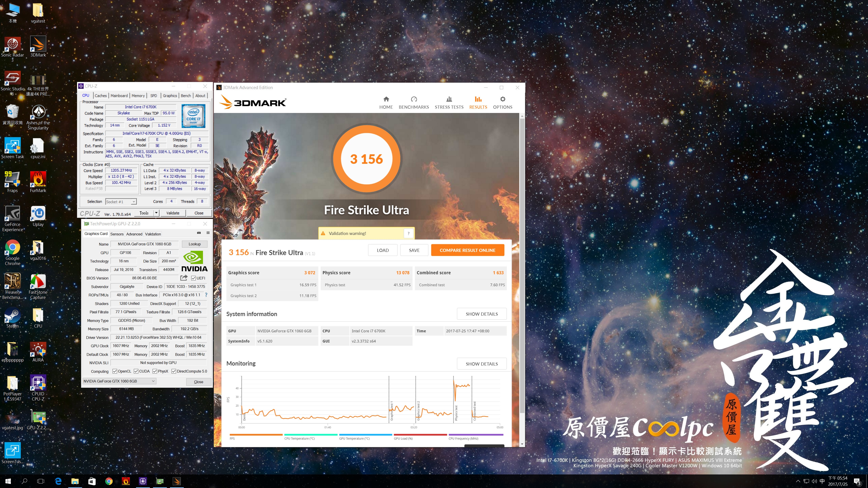Switch to the Sensors tab in GPU-Z
868x488 pixels.
pyautogui.click(x=117, y=234)
